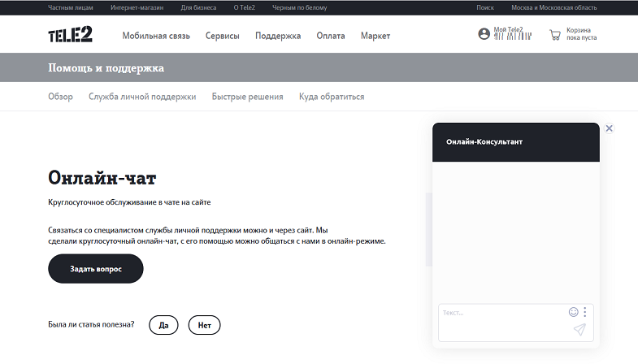Answer Нет to article helpfulness

coord(204,325)
